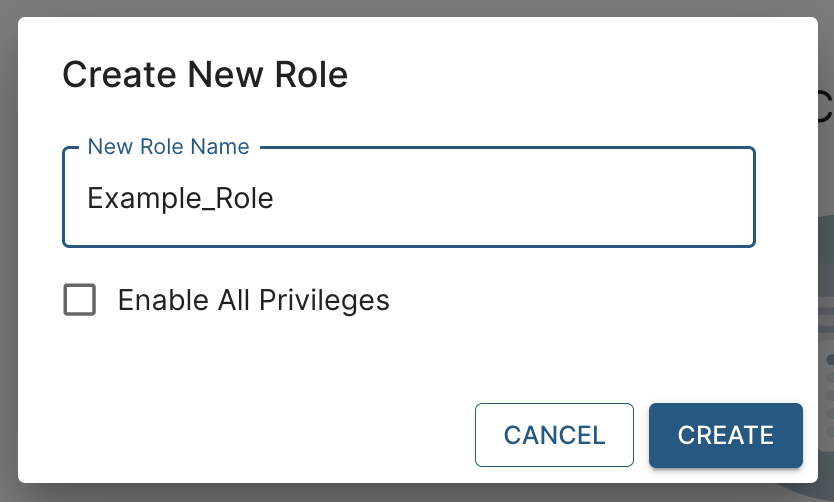Screen dimensions: 834x502
Task: Place cursor after Example_Role in the field
Action: [275, 198]
